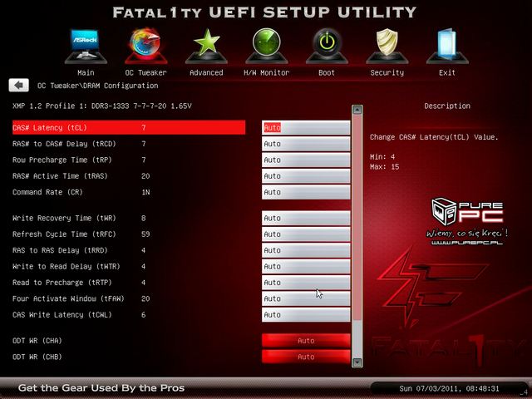532x399 pixels.
Task: Click the Boot menu label
Action: pyautogui.click(x=327, y=72)
